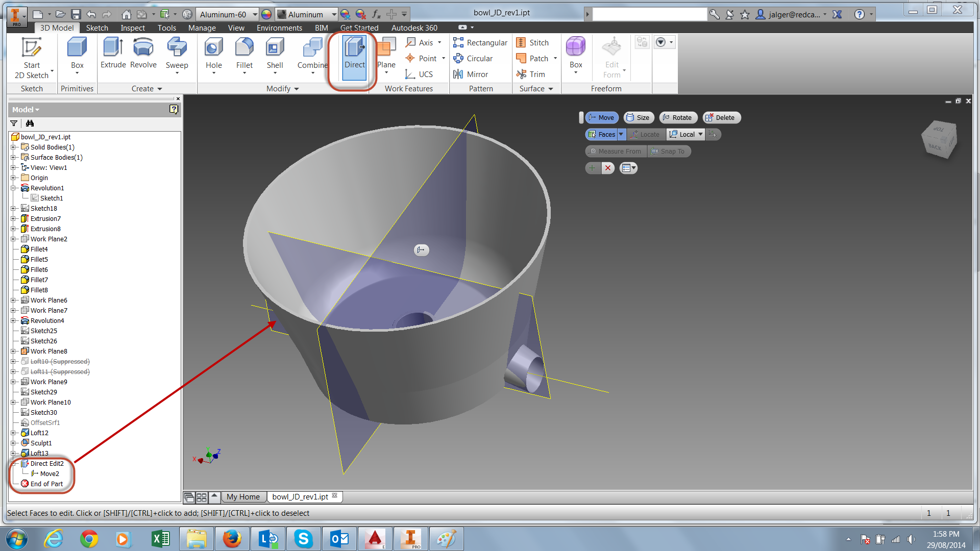Apply the direct edit with plus button
980x551 pixels.
point(593,168)
